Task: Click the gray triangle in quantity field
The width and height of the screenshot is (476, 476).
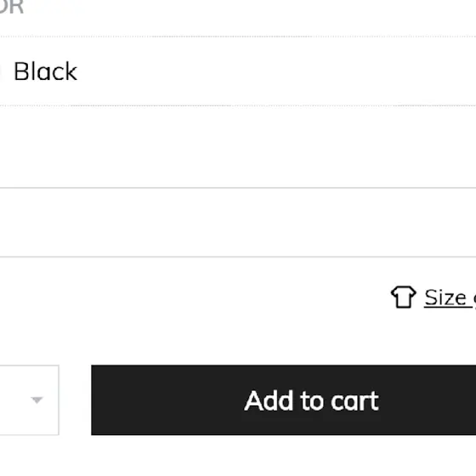Action: pos(37,400)
